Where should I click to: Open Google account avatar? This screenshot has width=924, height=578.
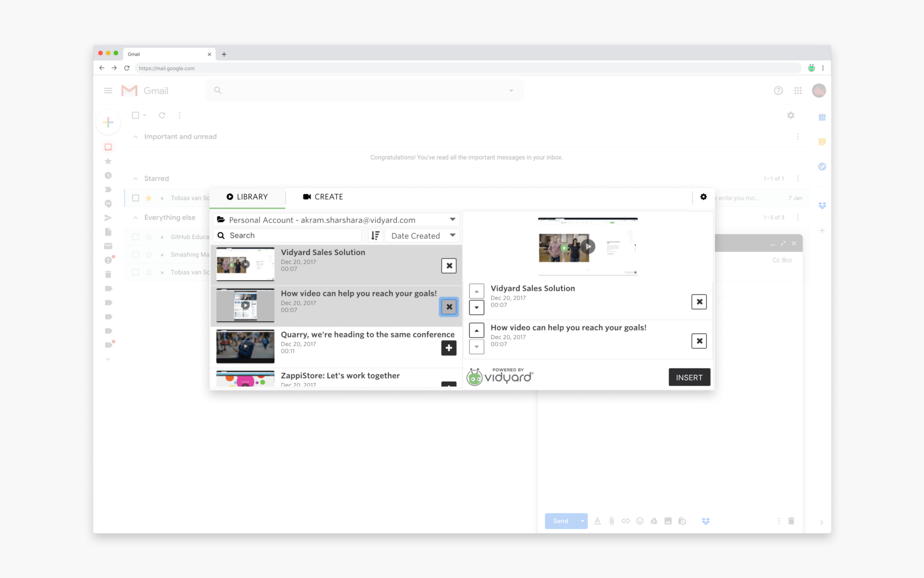819,91
